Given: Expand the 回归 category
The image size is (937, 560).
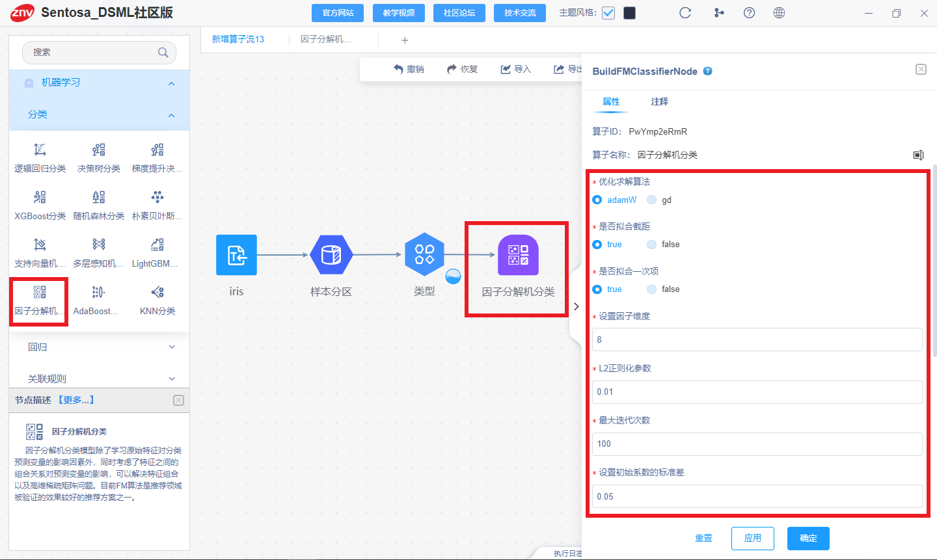Looking at the screenshot, I should click(x=172, y=347).
